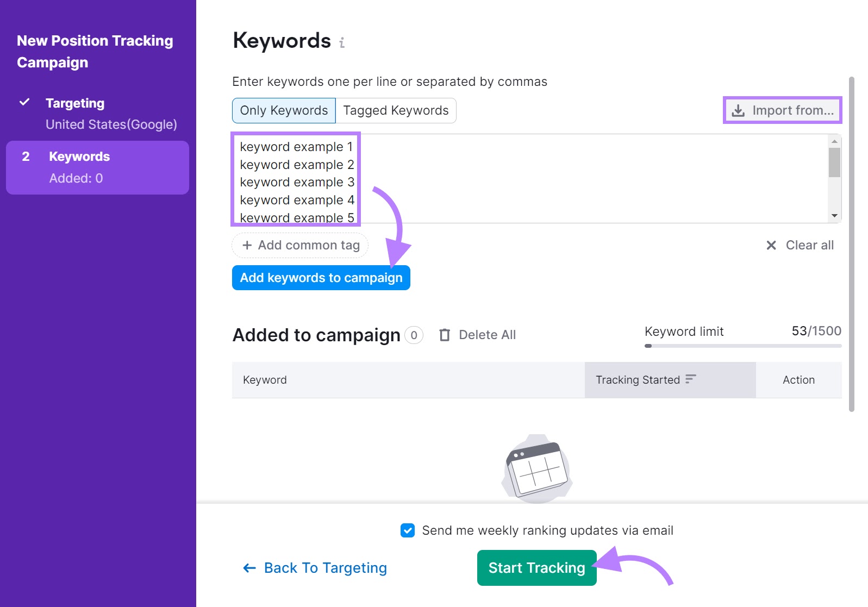Click the X icon beside Clear all
Image resolution: width=868 pixels, height=607 pixels.
point(771,245)
